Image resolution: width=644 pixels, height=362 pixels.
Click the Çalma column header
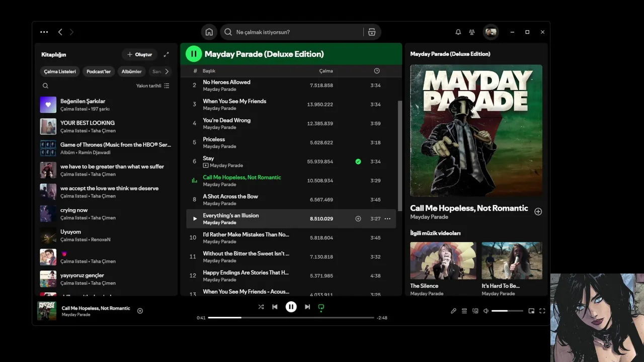(x=326, y=71)
